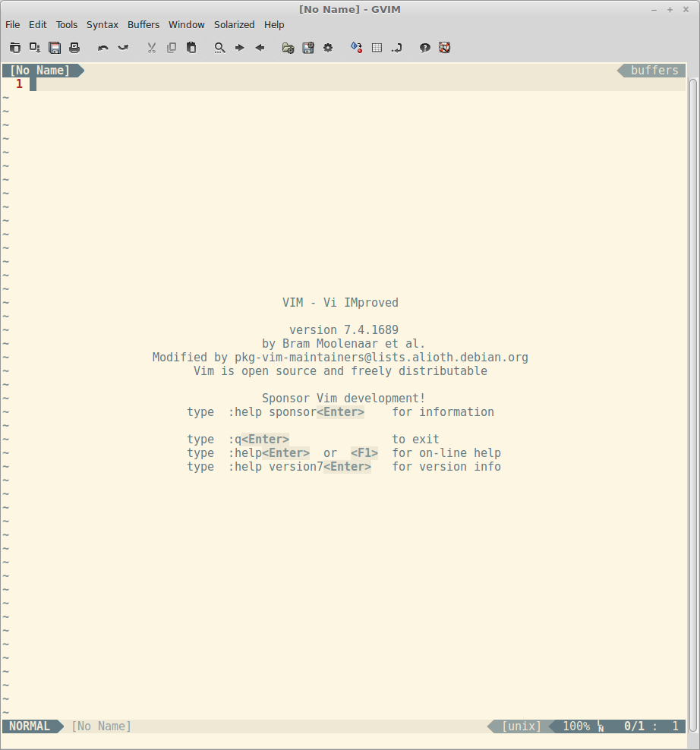Open the File menu

click(12, 25)
